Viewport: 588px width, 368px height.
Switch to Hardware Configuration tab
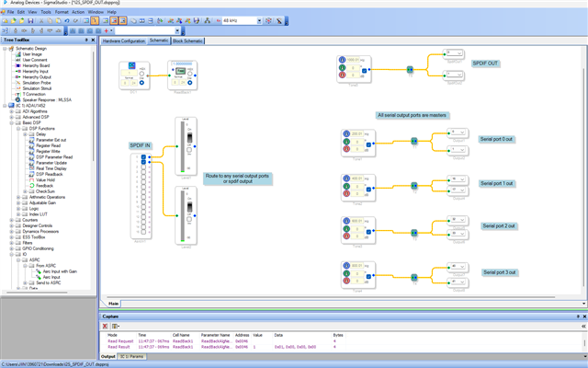(x=124, y=40)
